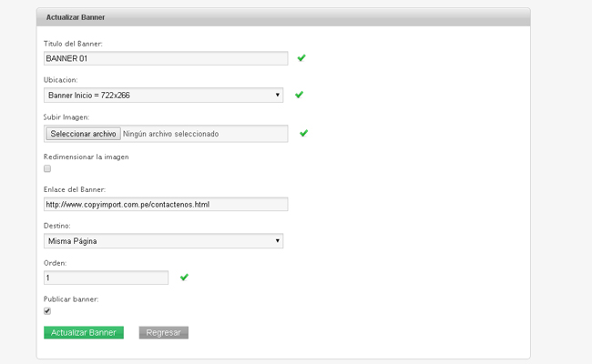Click green checkmark beside Titulo del Banner field
The image size is (592, 364).
pyautogui.click(x=301, y=58)
